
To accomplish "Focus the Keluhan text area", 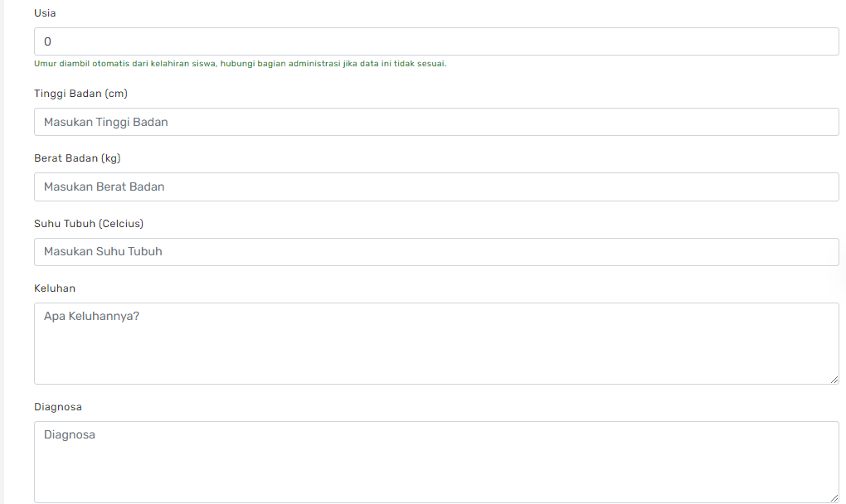I will point(436,343).
